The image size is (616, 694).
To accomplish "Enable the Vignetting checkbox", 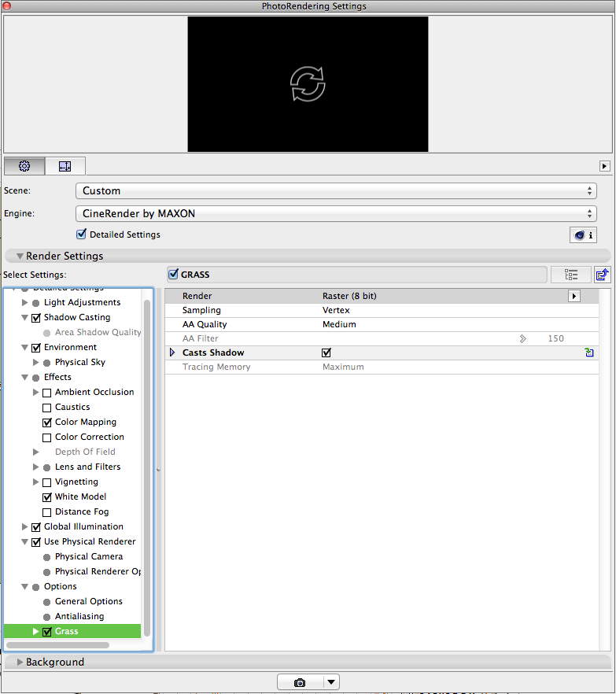I will (x=47, y=482).
